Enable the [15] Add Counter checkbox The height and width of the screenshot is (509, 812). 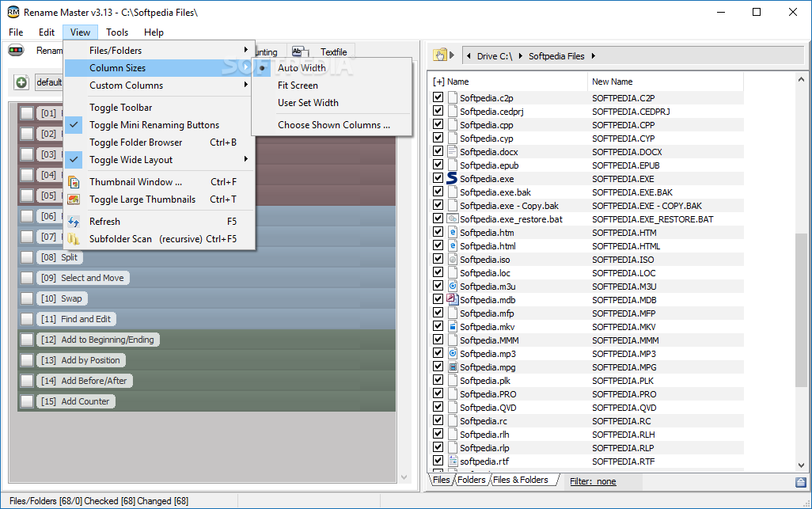[x=27, y=401]
